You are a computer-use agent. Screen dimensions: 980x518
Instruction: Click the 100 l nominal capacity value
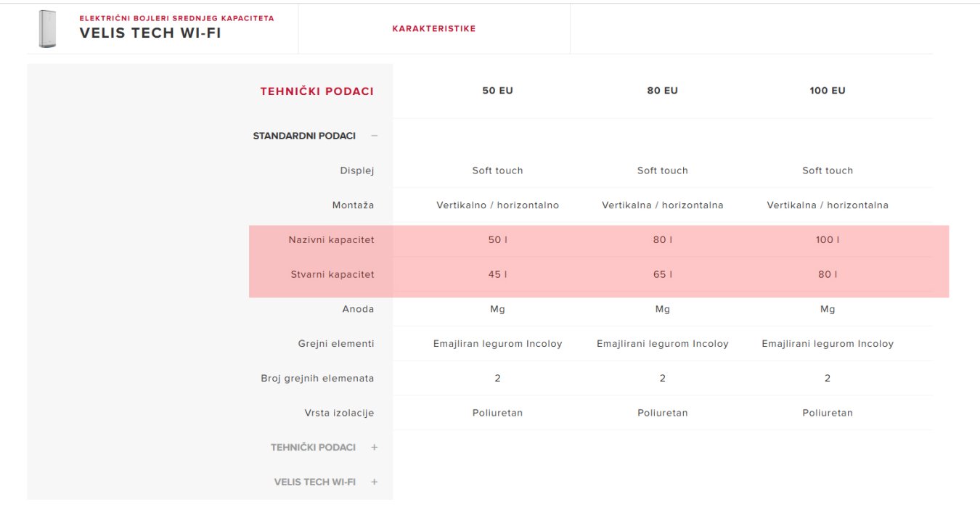(x=828, y=240)
